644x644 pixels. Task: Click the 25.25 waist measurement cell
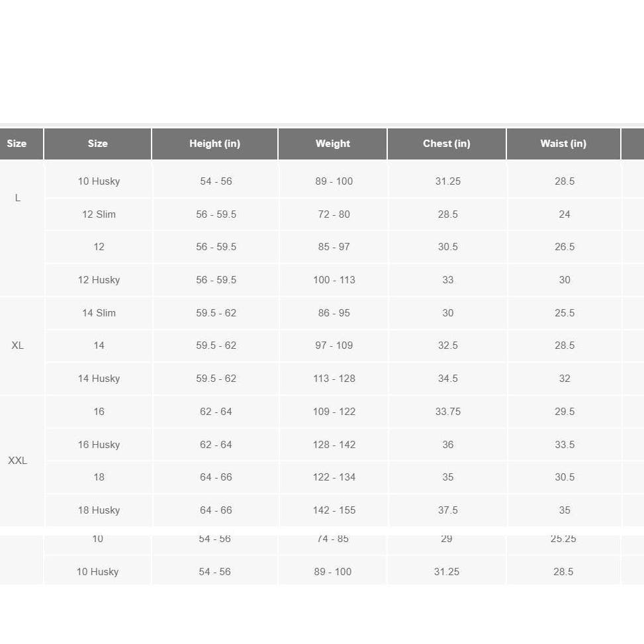[563, 539]
